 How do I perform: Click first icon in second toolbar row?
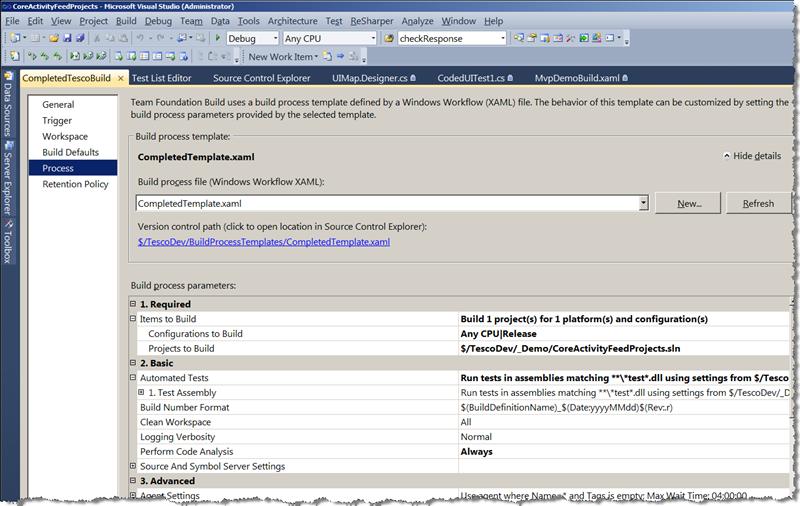(15, 56)
